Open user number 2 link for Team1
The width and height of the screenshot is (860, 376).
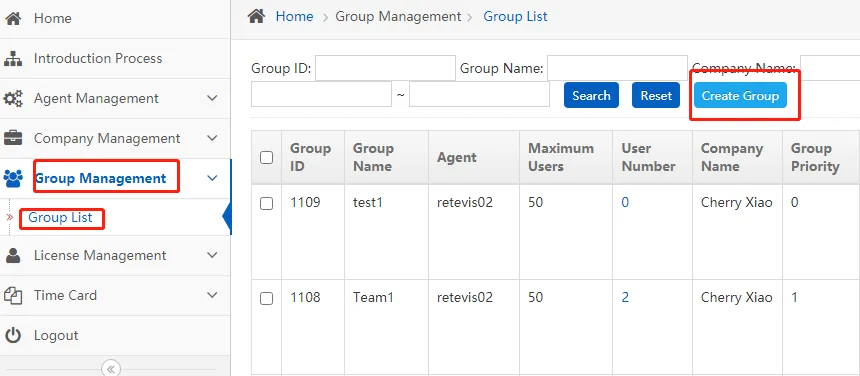(x=625, y=298)
